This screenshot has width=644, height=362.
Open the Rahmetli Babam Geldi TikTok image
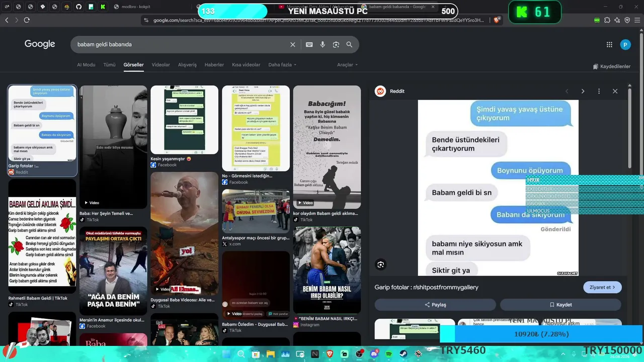coord(42,236)
